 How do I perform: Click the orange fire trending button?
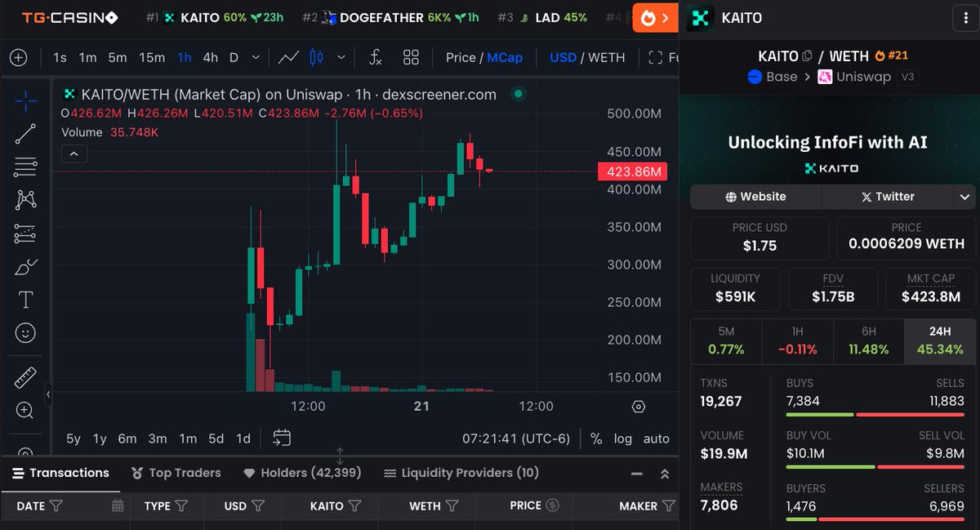click(655, 18)
